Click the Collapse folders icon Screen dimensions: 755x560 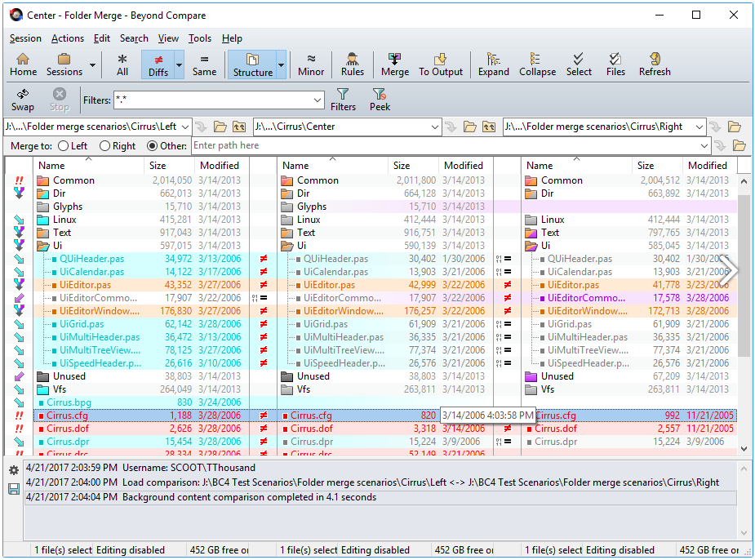pyautogui.click(x=537, y=64)
